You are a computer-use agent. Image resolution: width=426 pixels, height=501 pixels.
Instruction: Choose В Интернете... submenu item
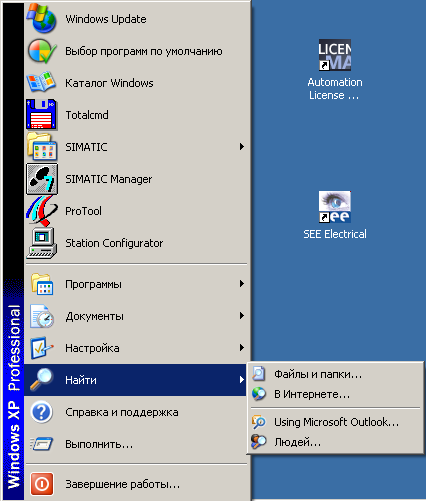335,394
